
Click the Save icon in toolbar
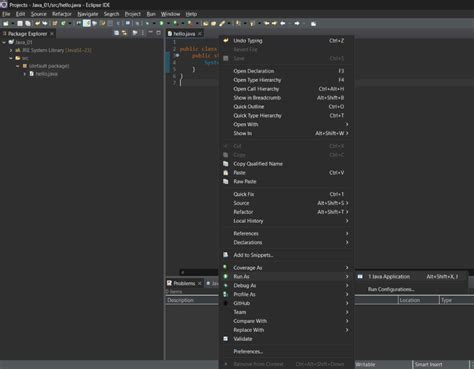tap(20, 23)
